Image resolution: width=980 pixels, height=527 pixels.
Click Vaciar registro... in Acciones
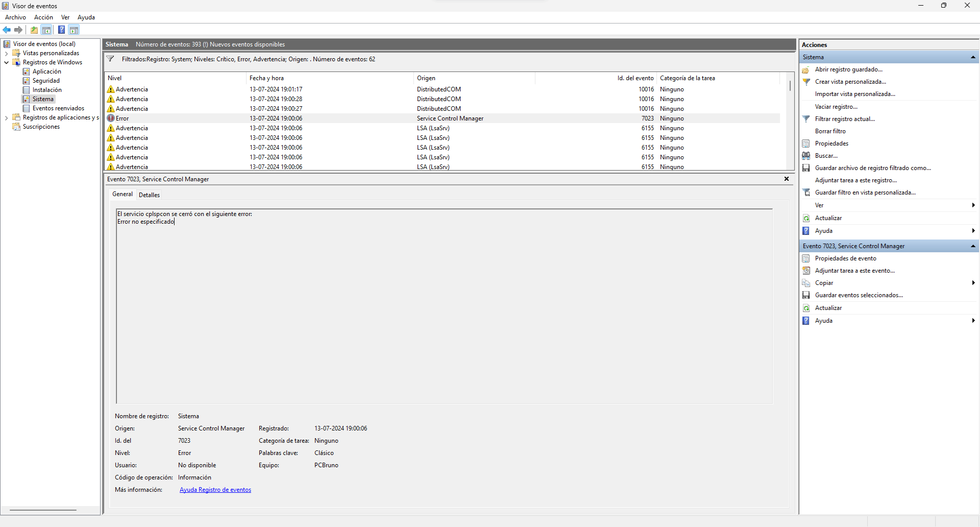[x=836, y=107]
